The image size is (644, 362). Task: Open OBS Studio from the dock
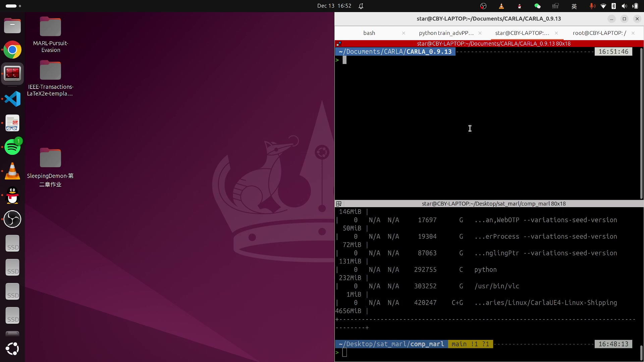[x=12, y=219]
